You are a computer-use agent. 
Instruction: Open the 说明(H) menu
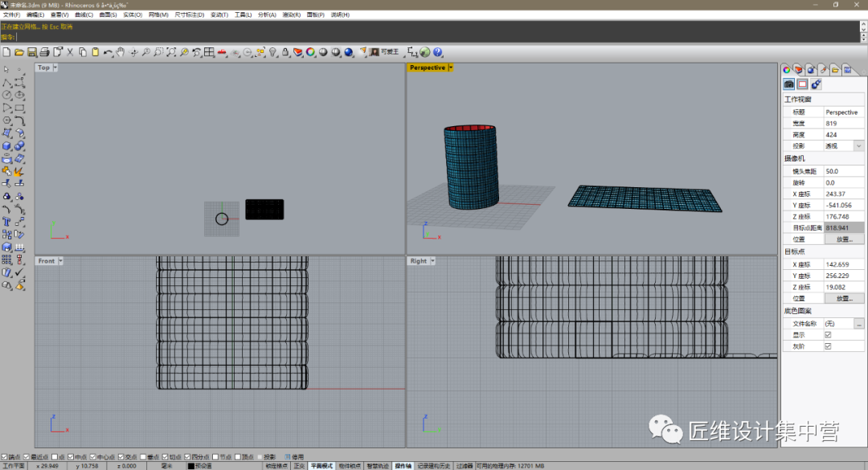340,15
